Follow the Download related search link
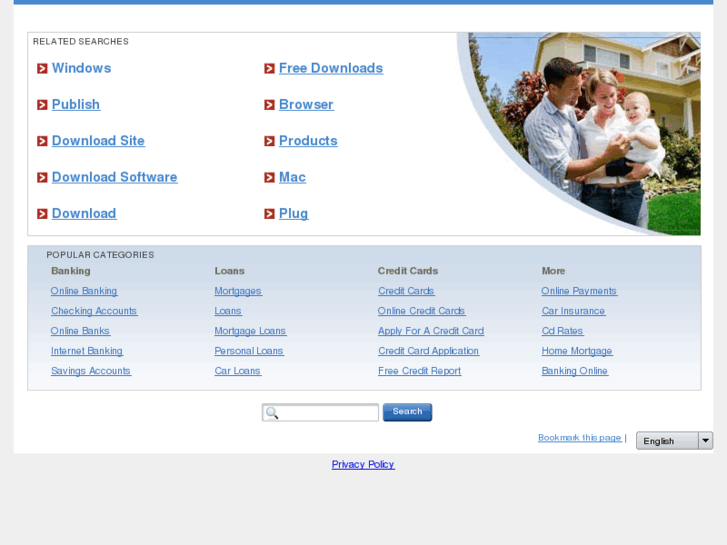 tap(84, 213)
